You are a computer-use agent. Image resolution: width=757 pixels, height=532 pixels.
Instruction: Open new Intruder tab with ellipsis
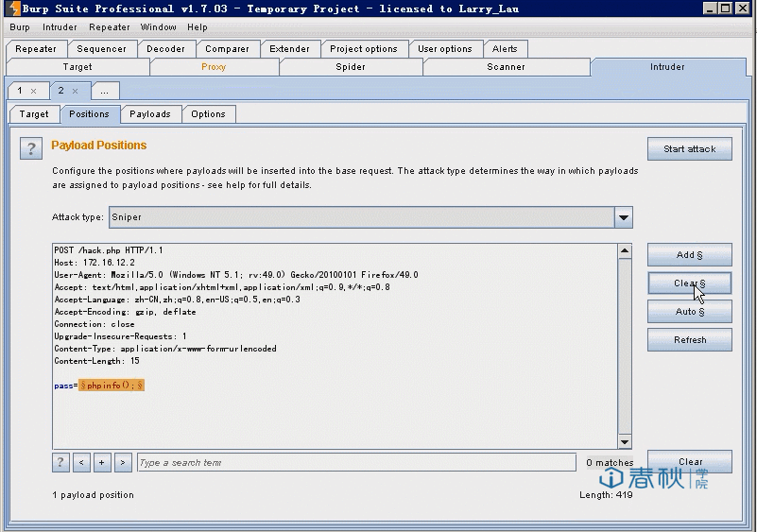coord(104,91)
